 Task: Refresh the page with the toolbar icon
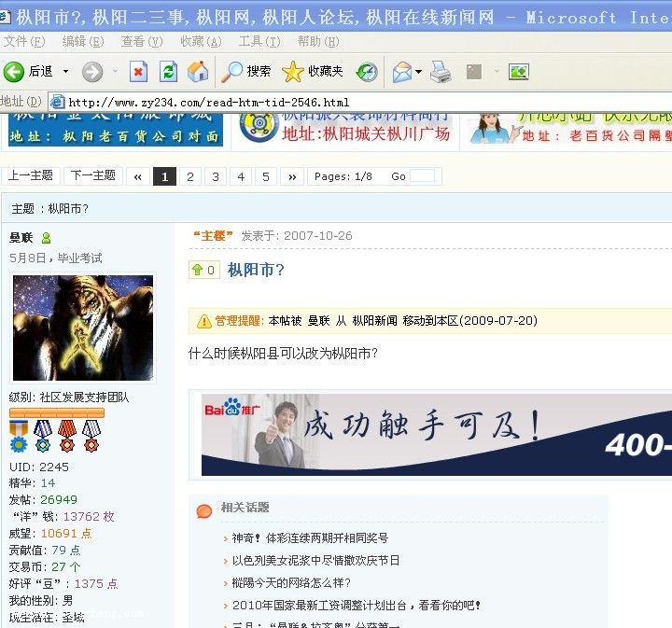click(168, 72)
